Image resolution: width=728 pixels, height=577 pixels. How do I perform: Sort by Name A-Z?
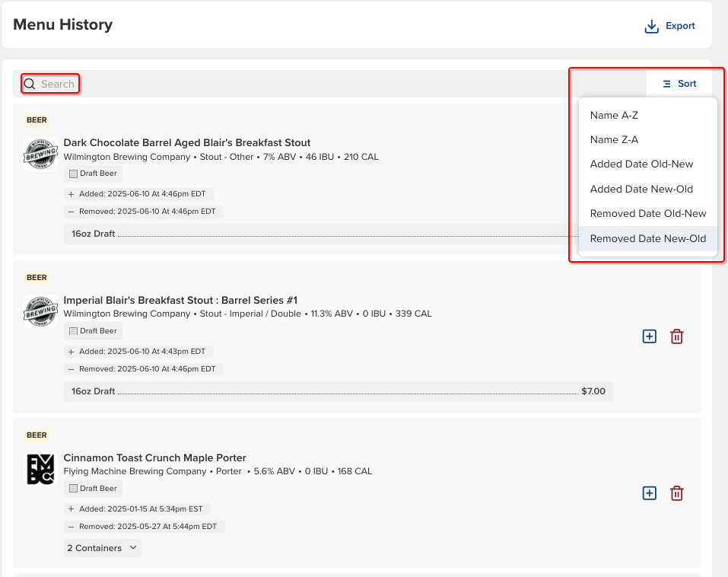point(614,115)
